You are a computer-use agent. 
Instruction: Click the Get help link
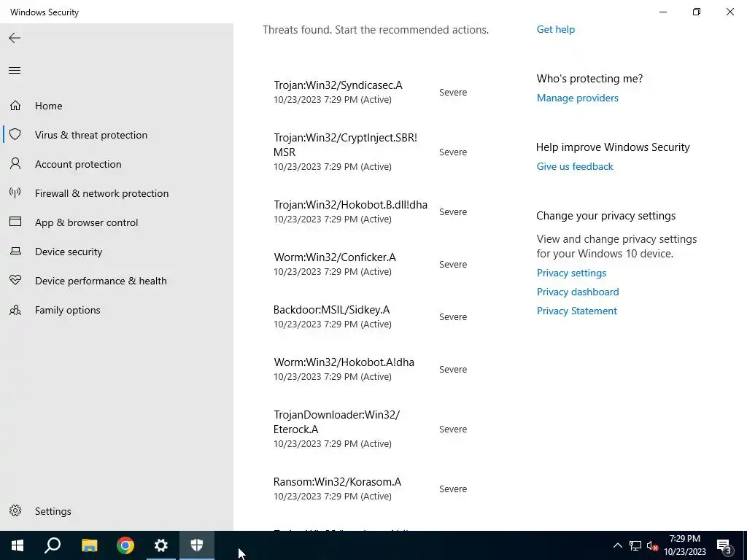555,29
